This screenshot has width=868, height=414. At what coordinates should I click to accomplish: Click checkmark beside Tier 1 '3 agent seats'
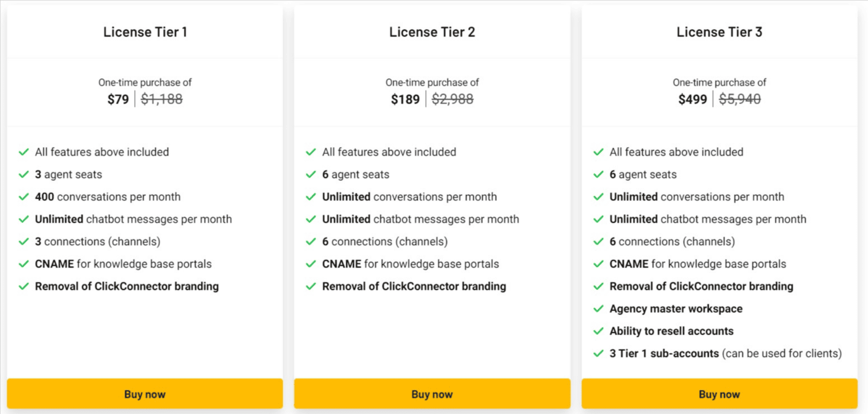click(24, 174)
